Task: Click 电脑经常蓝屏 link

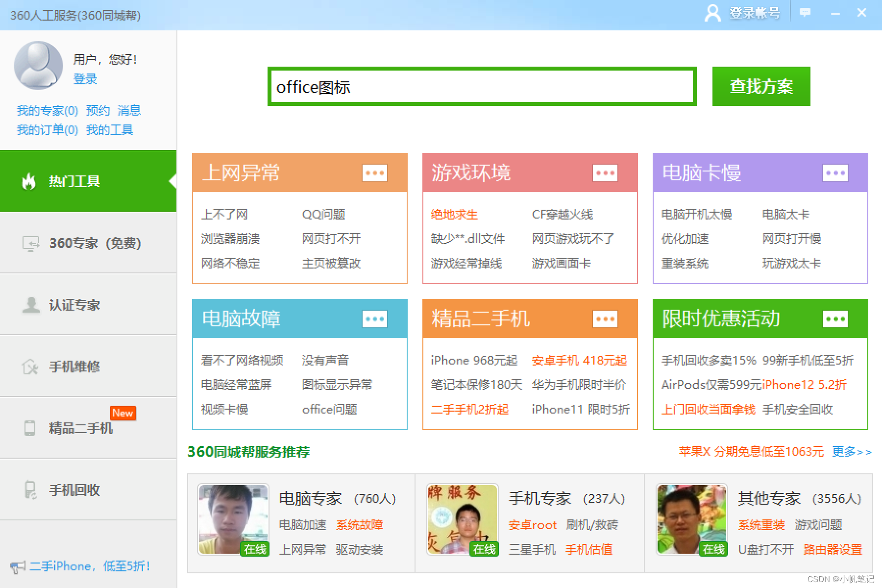Action: point(236,385)
